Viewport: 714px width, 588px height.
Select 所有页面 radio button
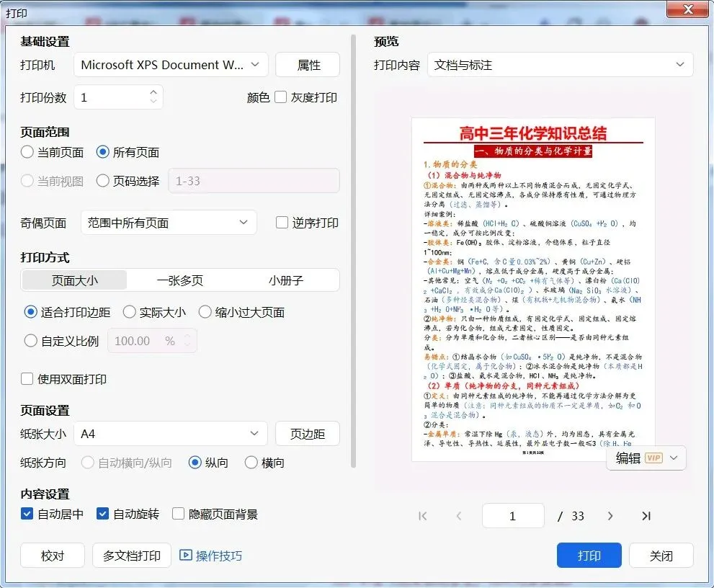[x=103, y=152]
